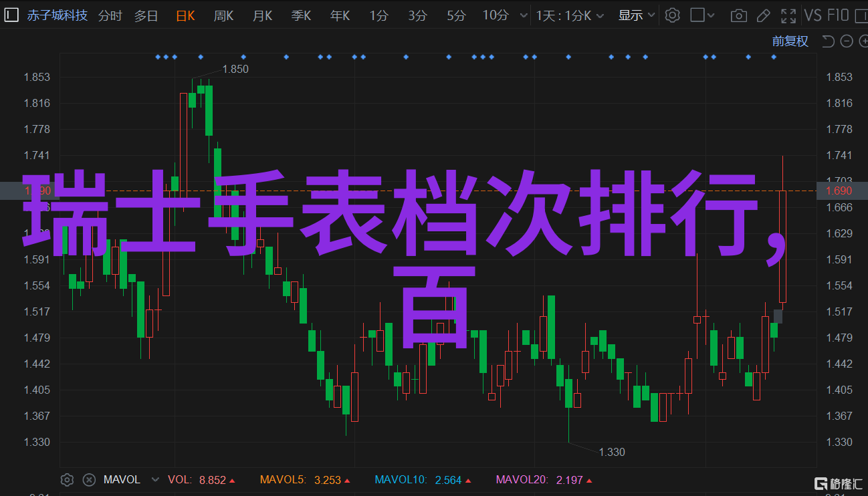Click the 1.330 low price callout label

click(x=611, y=452)
